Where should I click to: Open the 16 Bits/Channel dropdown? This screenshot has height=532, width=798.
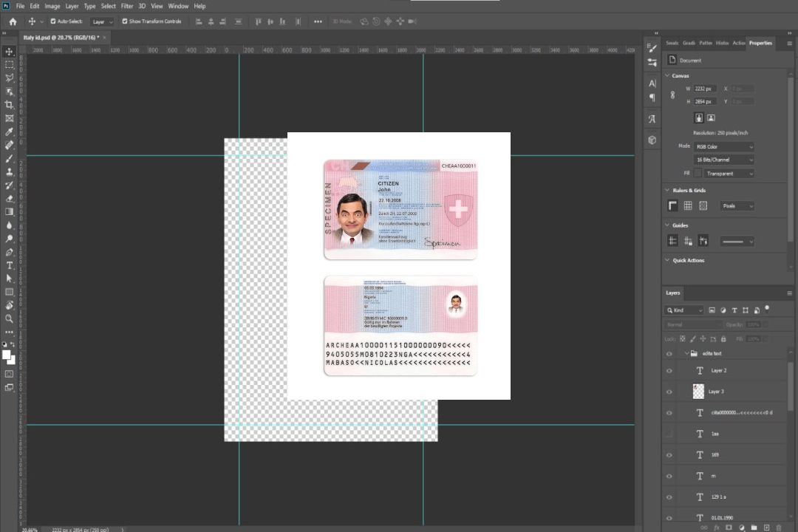click(723, 160)
